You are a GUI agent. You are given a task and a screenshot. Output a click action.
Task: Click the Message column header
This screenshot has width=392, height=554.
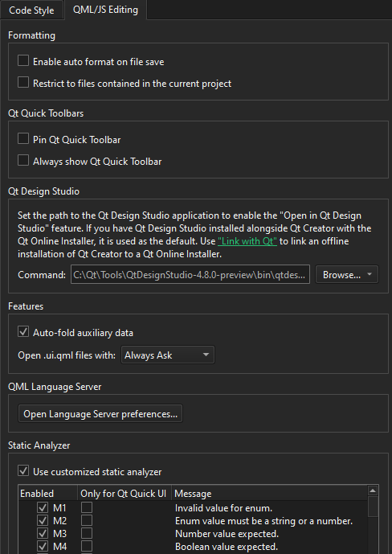[x=270, y=494]
